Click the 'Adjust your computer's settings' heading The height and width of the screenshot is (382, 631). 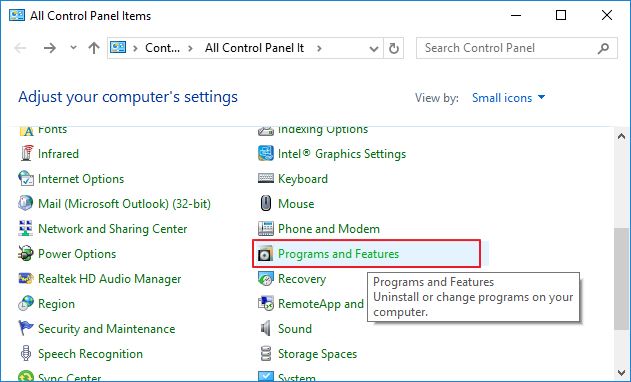(128, 97)
